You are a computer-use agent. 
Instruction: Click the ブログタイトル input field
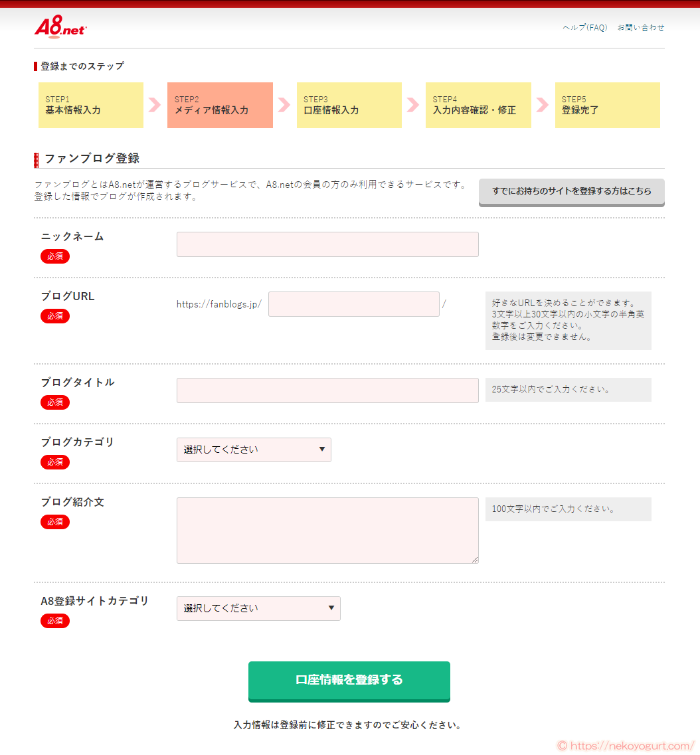[x=327, y=390]
